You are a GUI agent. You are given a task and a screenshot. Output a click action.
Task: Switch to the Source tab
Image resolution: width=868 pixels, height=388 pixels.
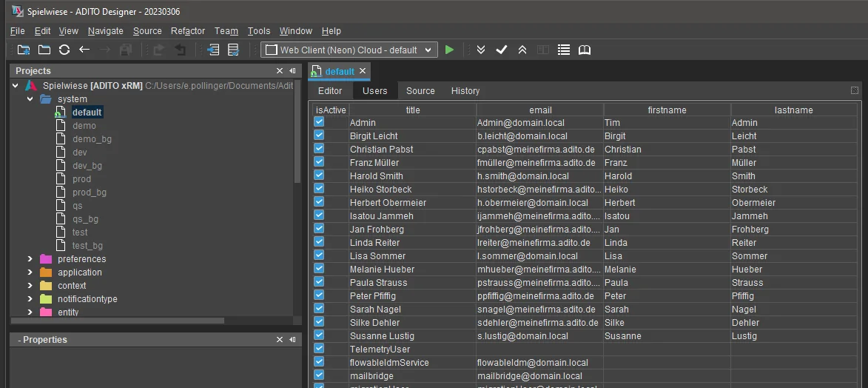(x=420, y=91)
